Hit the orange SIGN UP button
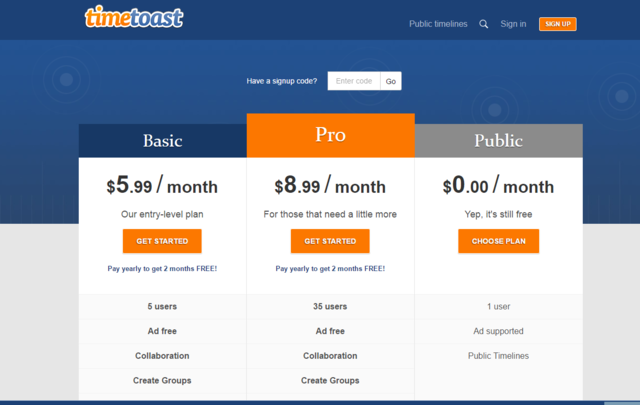This screenshot has width=640, height=405. (x=558, y=24)
